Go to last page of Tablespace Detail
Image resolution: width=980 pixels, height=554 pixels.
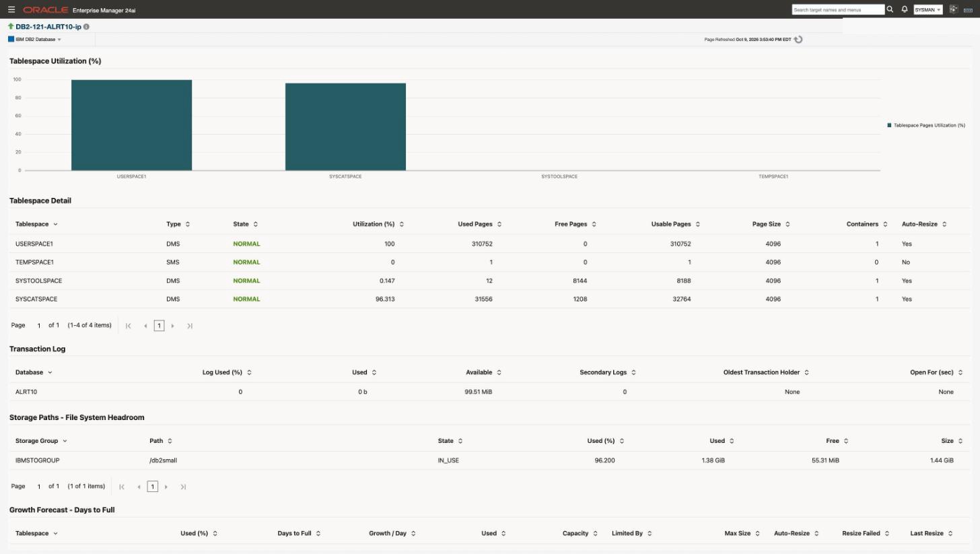tap(190, 326)
